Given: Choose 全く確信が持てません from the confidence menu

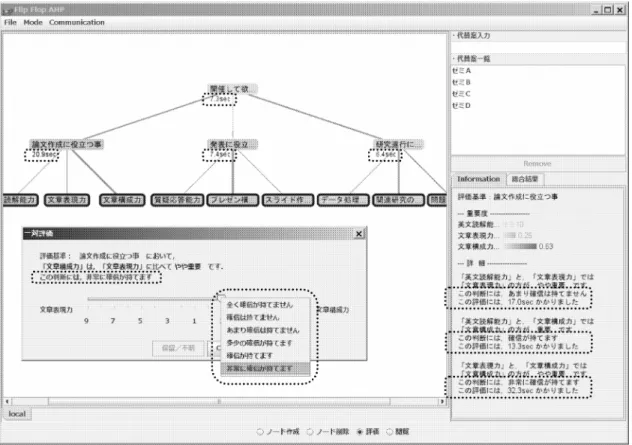Looking at the screenshot, I should click(266, 305).
